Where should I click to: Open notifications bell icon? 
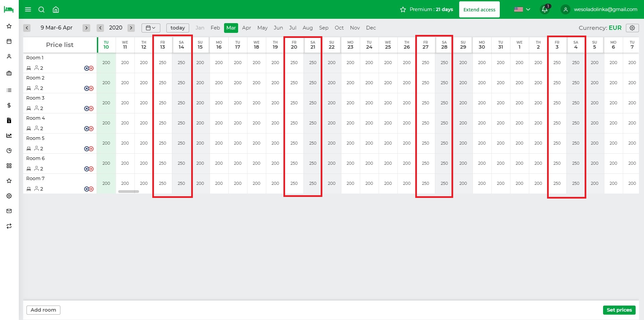pos(545,9)
